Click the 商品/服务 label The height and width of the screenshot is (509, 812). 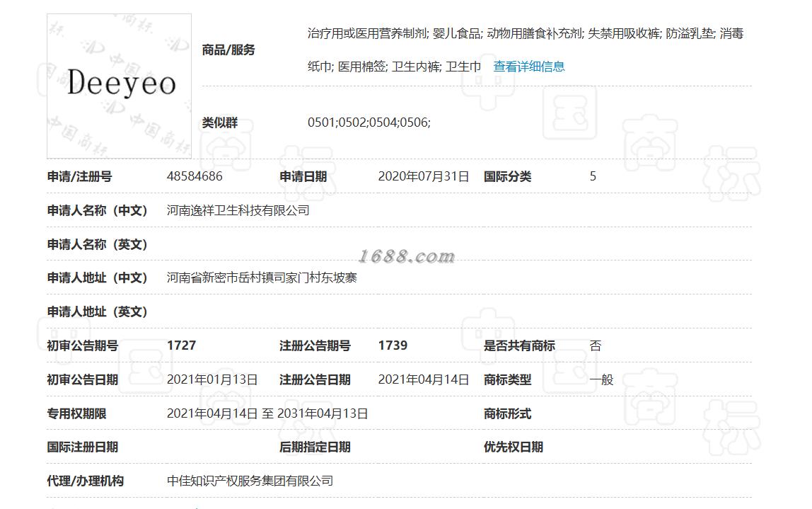coord(228,50)
